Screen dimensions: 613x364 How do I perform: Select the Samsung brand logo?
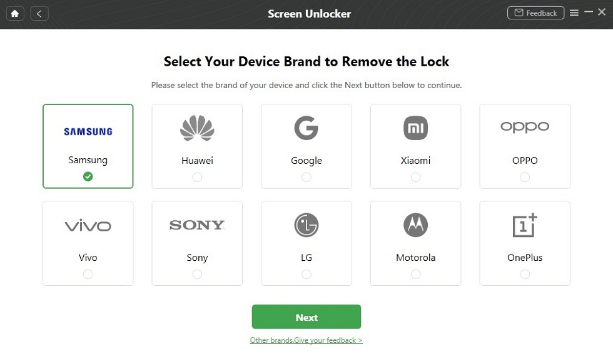click(x=88, y=131)
